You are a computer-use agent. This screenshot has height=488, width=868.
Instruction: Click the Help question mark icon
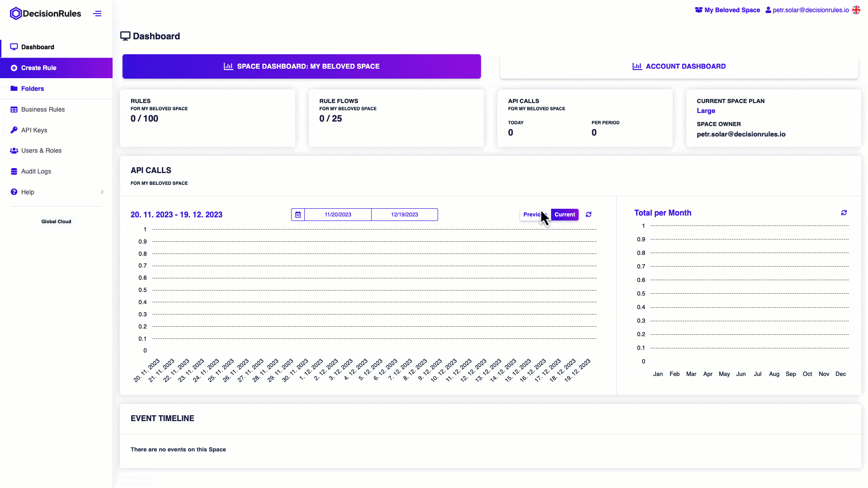(x=14, y=192)
